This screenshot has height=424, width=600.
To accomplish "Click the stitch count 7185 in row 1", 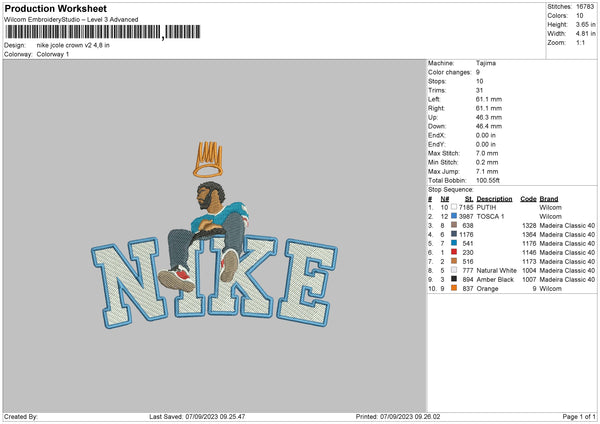I will 466,207.
